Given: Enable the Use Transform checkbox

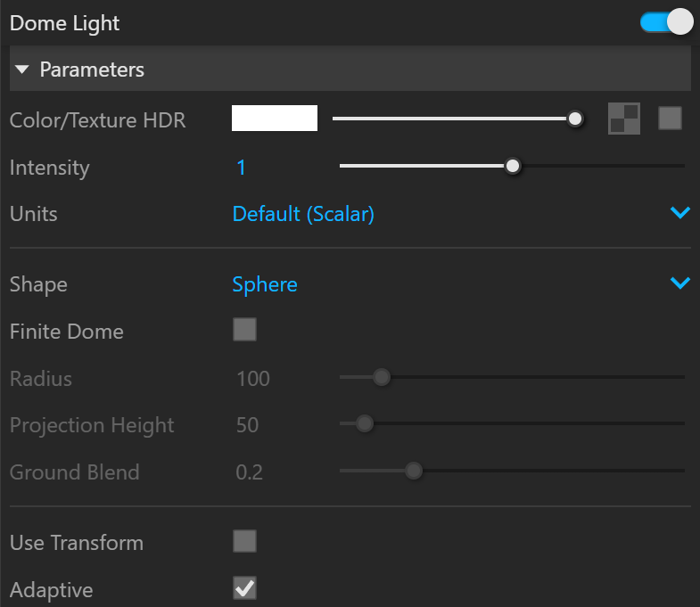Looking at the screenshot, I should [244, 541].
